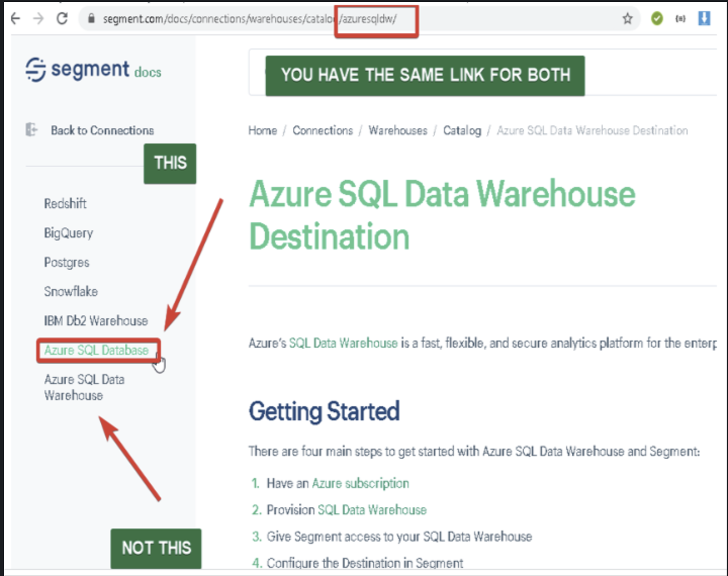This screenshot has height=576, width=728.
Task: Go to the Catalog breadcrumb
Action: (462, 130)
